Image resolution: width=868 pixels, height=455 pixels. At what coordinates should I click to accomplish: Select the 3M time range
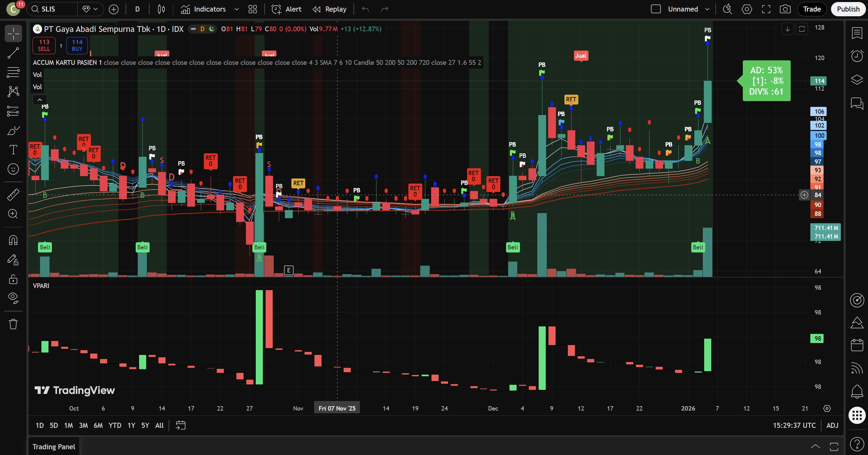pyautogui.click(x=83, y=425)
